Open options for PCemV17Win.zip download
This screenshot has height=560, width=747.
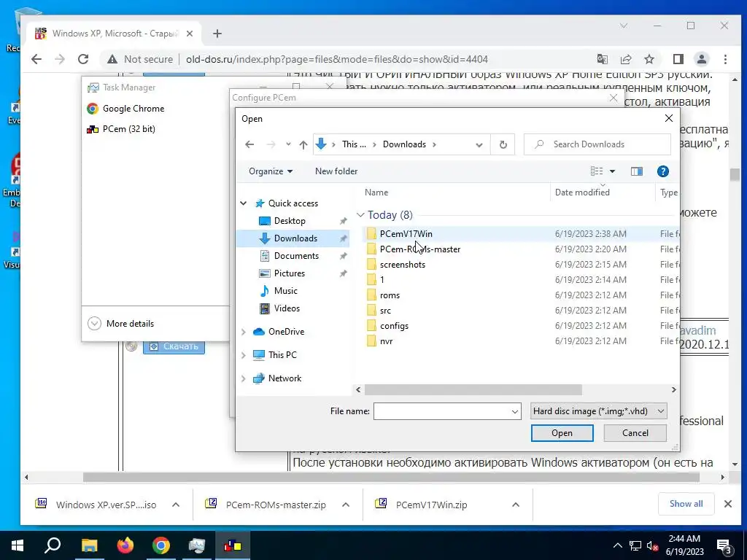[516, 505]
